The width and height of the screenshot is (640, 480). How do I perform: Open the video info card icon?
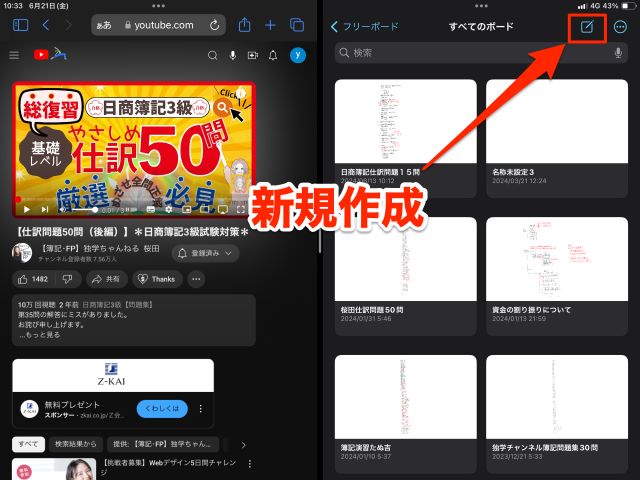pos(241,92)
